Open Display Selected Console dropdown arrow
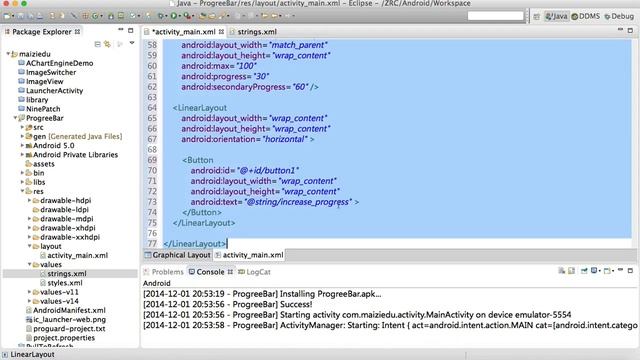This screenshot has height=360, width=640. point(600,271)
